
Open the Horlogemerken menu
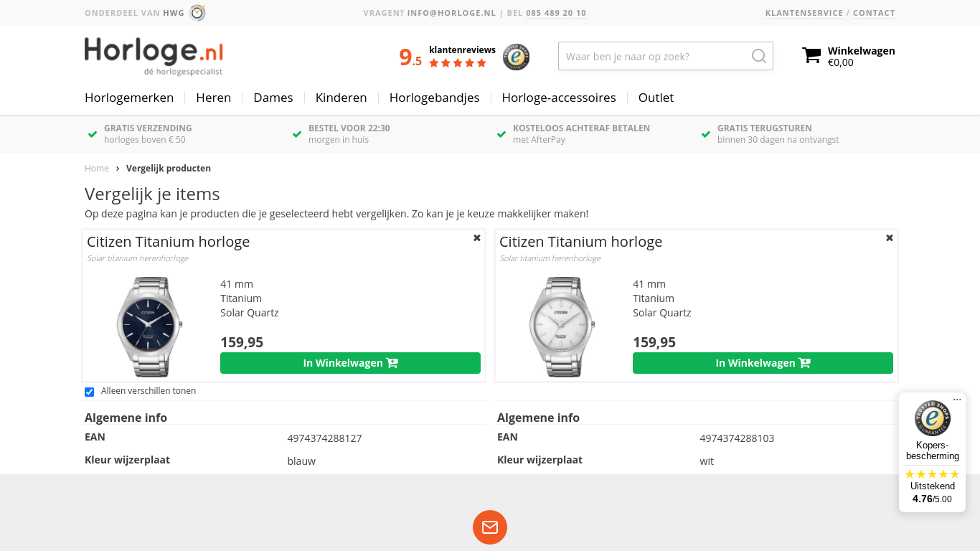tap(129, 98)
